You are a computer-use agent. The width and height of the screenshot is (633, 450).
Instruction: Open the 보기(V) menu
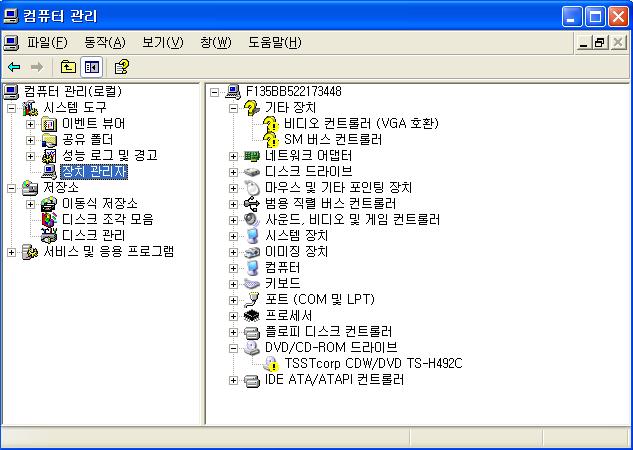click(x=163, y=42)
